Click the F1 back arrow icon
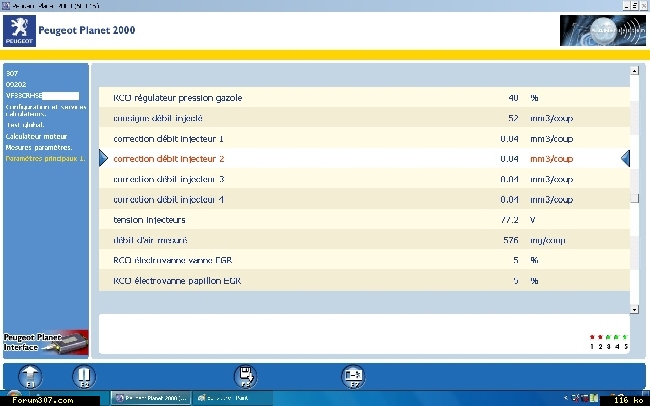Viewport: 650px width, 406px height. [x=30, y=377]
